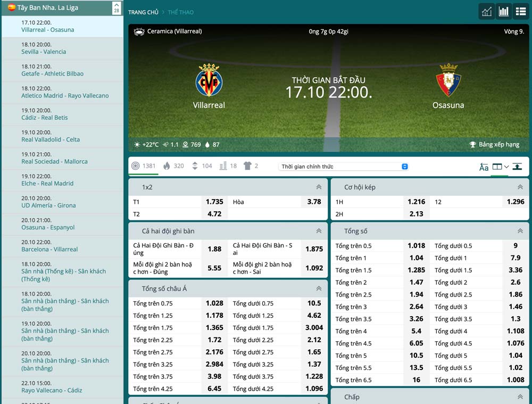Collapse the Chấp section
The image size is (532, 404).
(520, 397)
